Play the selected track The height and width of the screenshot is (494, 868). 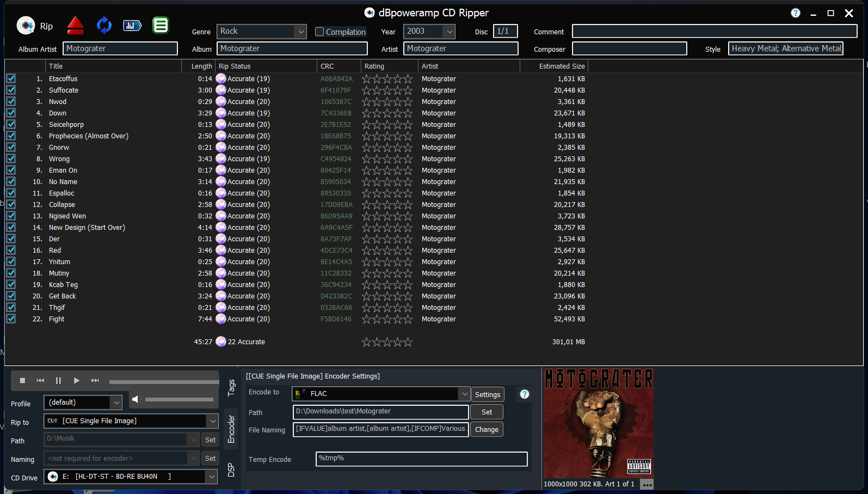[x=77, y=381]
